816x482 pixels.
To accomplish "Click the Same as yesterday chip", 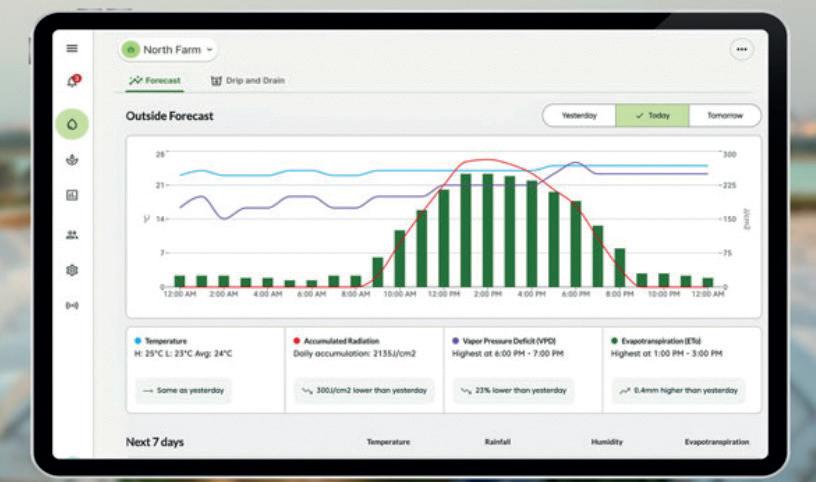I will coord(184,390).
